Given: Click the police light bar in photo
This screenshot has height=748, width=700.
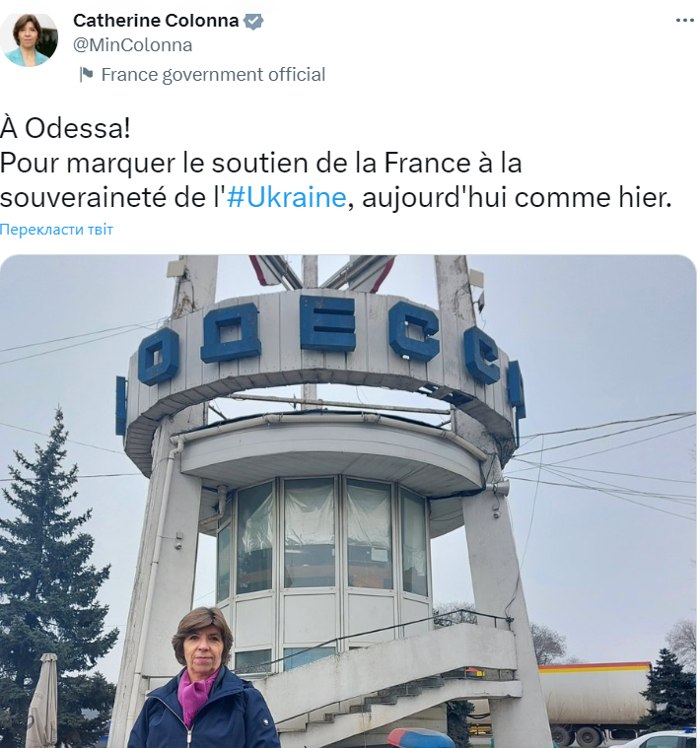Looking at the screenshot, I should click(420, 737).
